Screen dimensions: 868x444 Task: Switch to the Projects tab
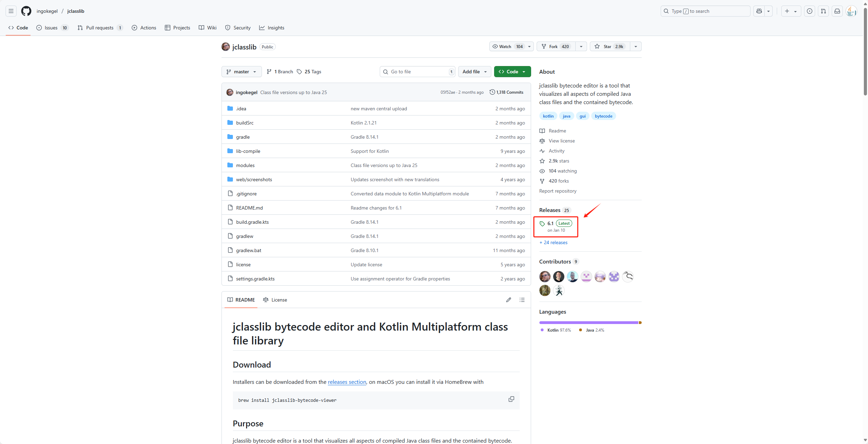click(x=177, y=28)
